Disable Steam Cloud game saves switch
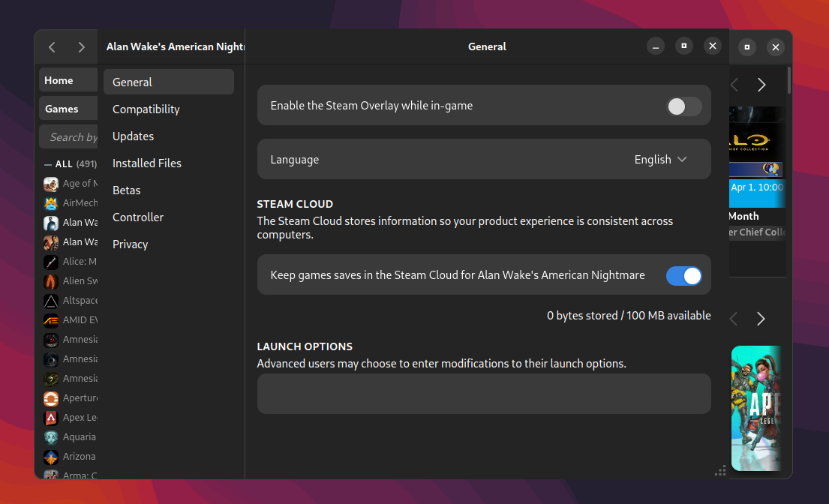Viewport: 829px width, 504px height. [x=683, y=276]
